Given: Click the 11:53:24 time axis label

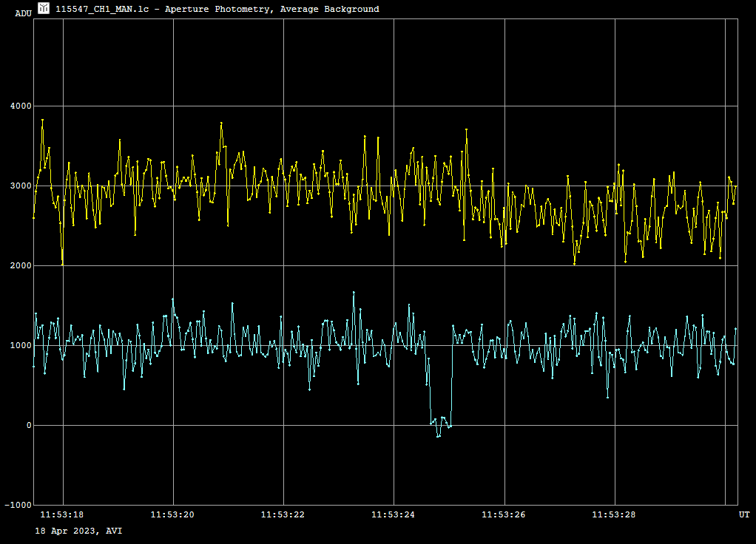Looking at the screenshot, I should (393, 514).
